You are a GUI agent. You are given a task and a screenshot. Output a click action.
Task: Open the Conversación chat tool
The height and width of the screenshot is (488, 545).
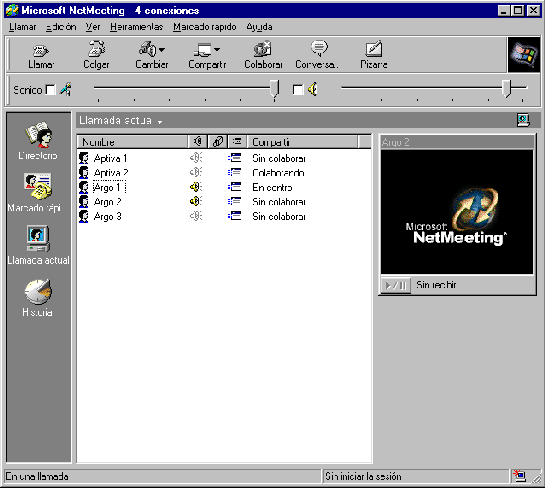point(317,56)
